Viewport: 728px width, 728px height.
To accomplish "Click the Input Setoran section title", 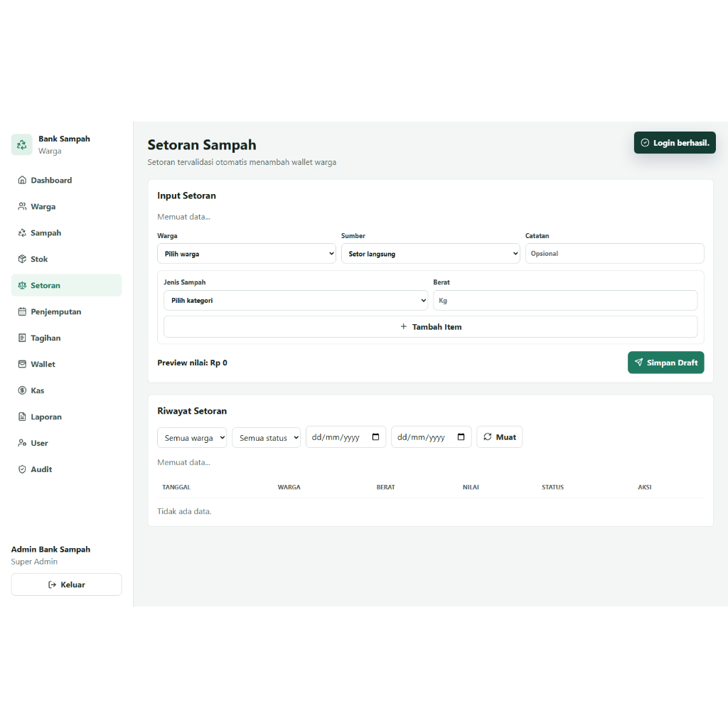I will (x=186, y=196).
